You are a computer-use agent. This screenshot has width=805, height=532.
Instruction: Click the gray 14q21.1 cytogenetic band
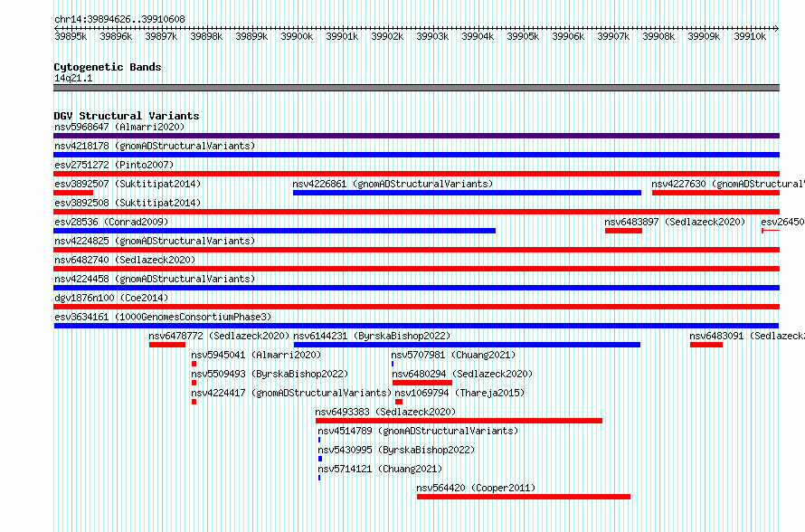[416, 88]
